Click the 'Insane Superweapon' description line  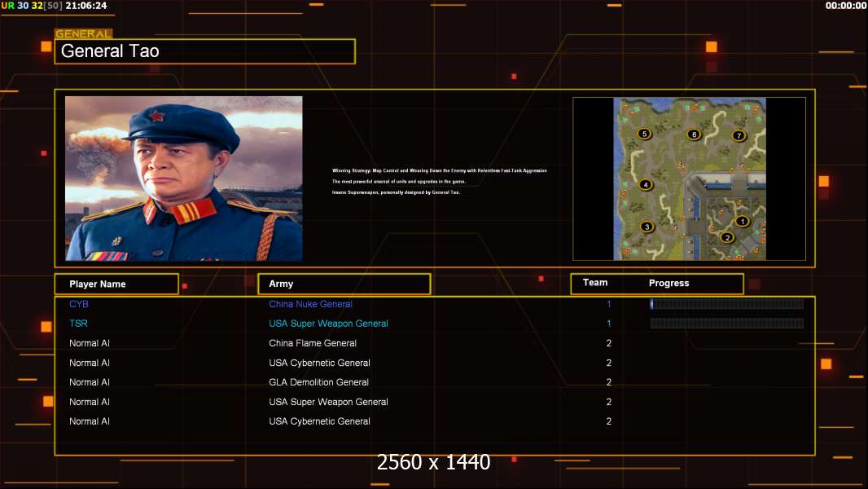point(396,192)
